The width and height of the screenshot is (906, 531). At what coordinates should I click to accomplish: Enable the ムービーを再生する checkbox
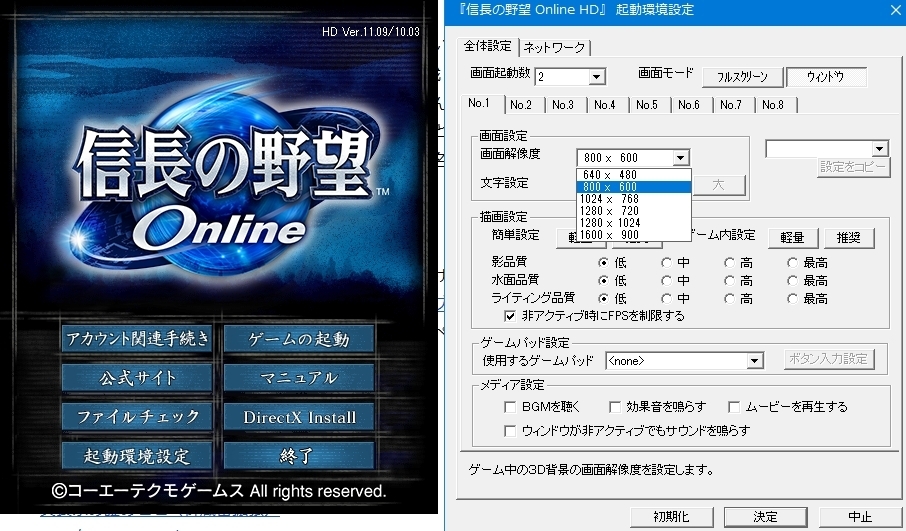(x=734, y=407)
